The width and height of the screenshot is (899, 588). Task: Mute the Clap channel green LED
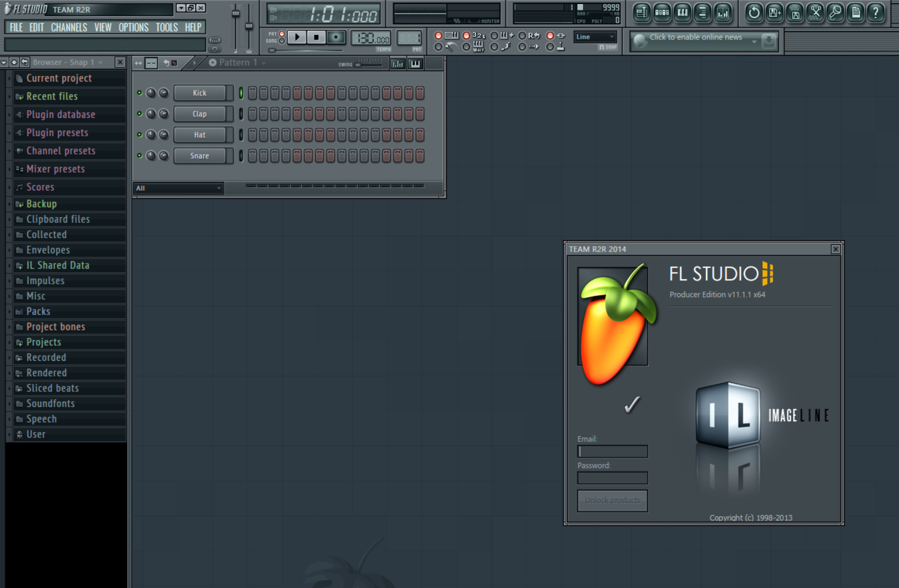[140, 114]
